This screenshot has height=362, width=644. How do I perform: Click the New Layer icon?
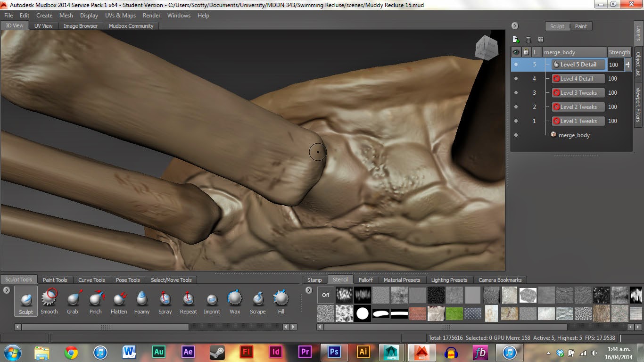click(x=516, y=40)
